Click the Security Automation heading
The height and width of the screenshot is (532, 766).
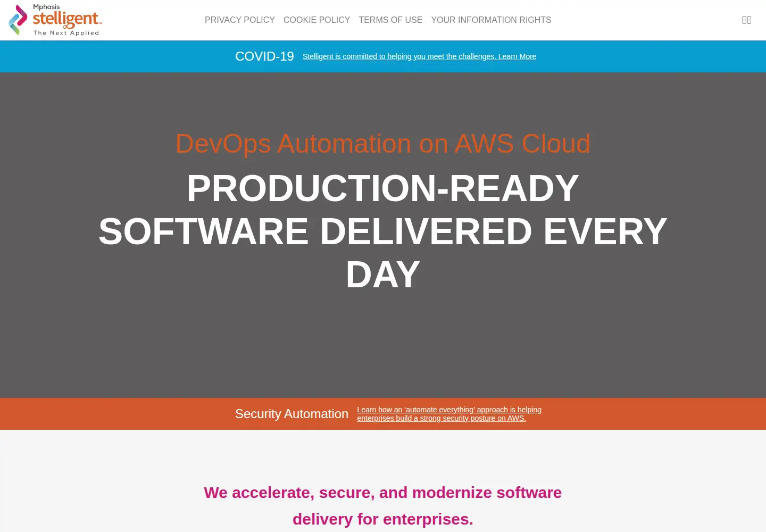pyautogui.click(x=292, y=414)
